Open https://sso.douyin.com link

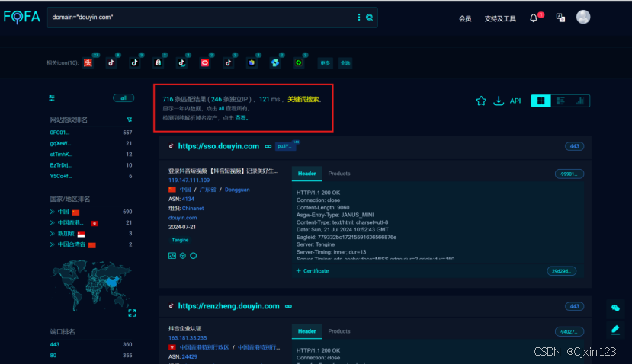tap(219, 146)
